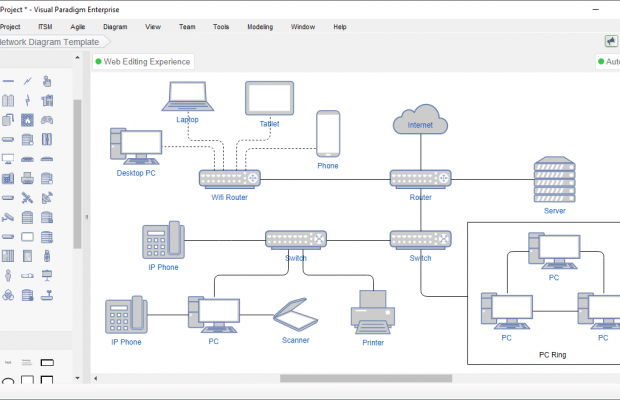Pick the game controller shape from palette
This screenshot has width=620, height=400.
point(46,119)
